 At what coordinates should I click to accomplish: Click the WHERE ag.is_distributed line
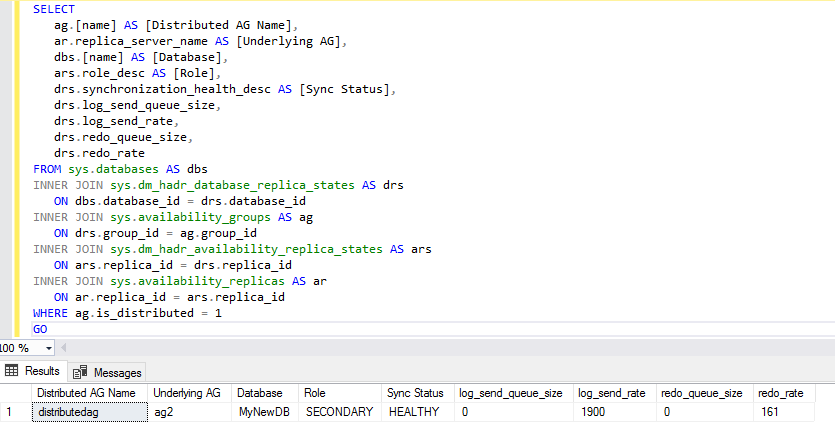click(x=127, y=313)
